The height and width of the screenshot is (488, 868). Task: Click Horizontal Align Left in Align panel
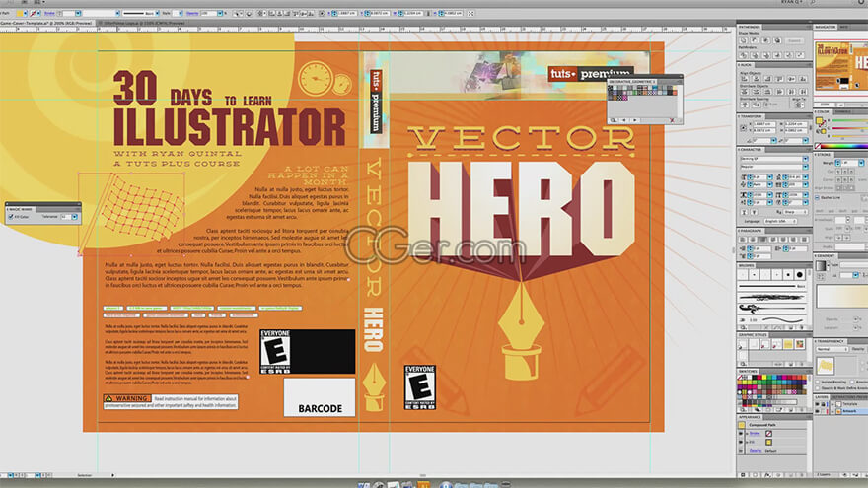[x=745, y=79]
